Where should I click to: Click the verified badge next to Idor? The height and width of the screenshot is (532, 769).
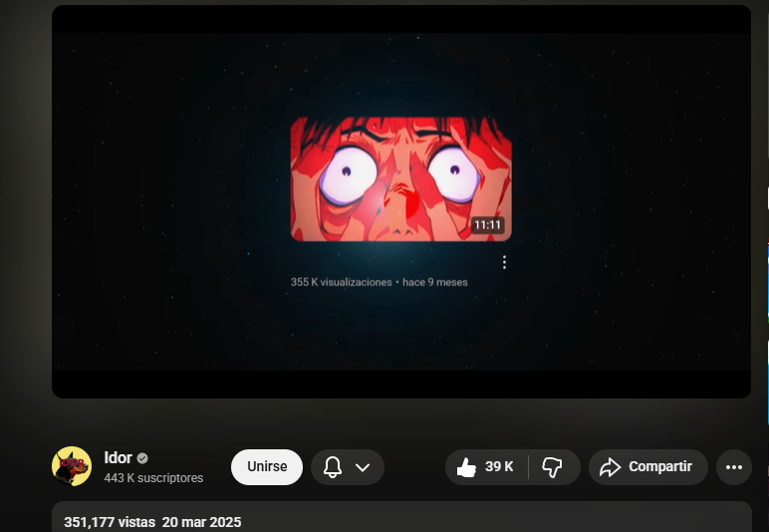click(x=142, y=458)
